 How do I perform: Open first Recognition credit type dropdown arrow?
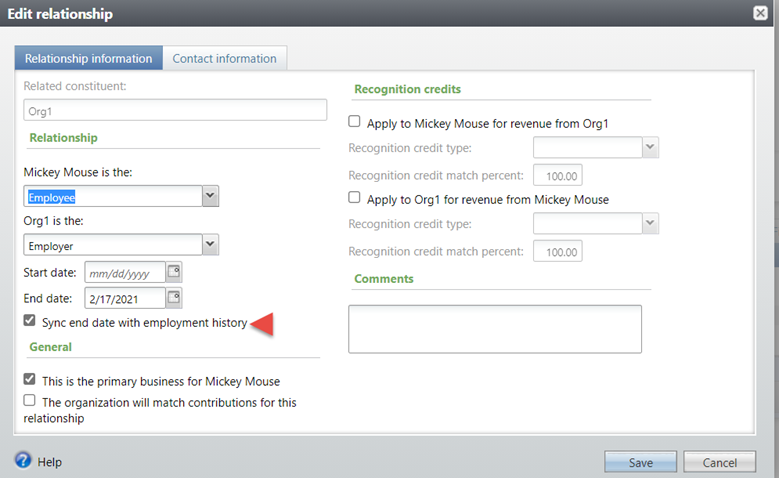(x=650, y=147)
